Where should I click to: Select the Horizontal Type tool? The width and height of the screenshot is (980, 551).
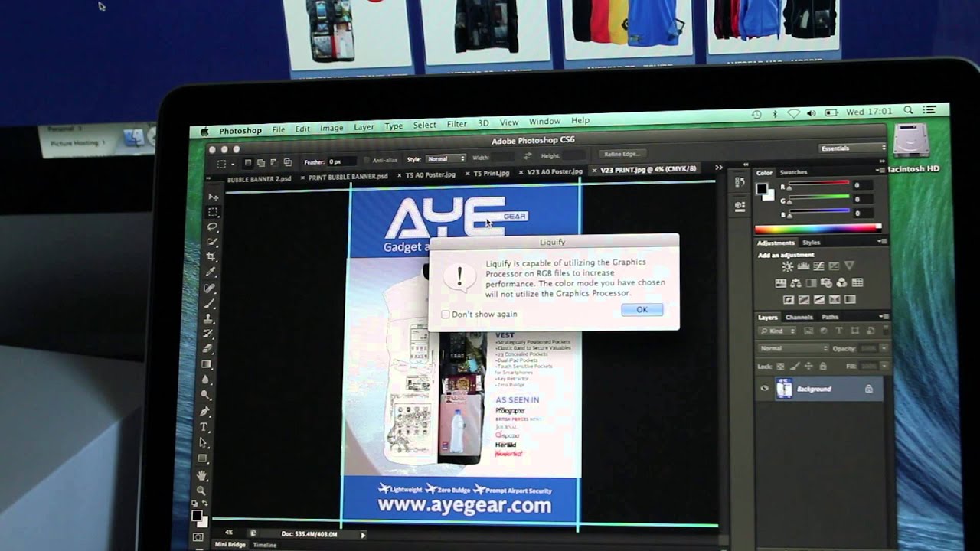click(204, 427)
